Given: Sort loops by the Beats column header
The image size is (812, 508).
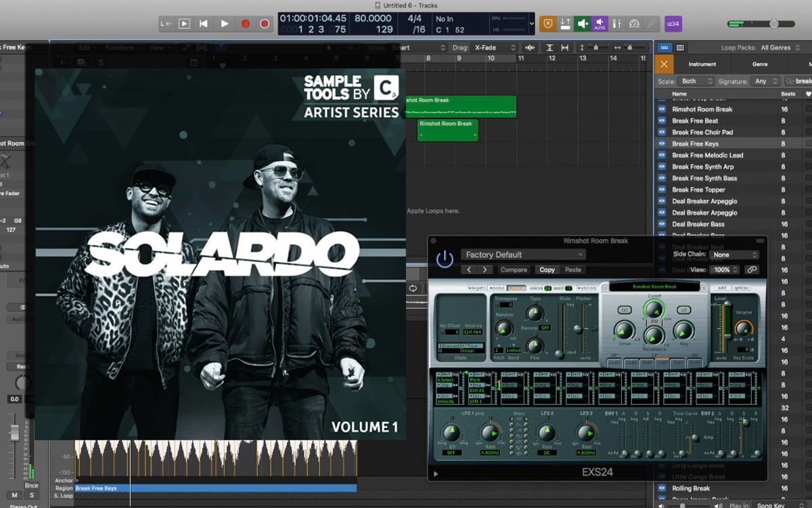Looking at the screenshot, I should click(x=788, y=94).
